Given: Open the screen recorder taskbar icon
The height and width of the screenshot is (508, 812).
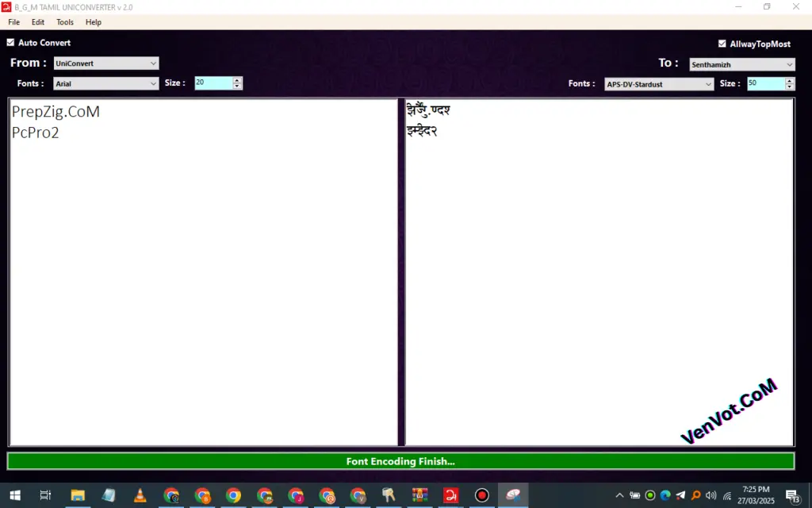Looking at the screenshot, I should [x=482, y=495].
